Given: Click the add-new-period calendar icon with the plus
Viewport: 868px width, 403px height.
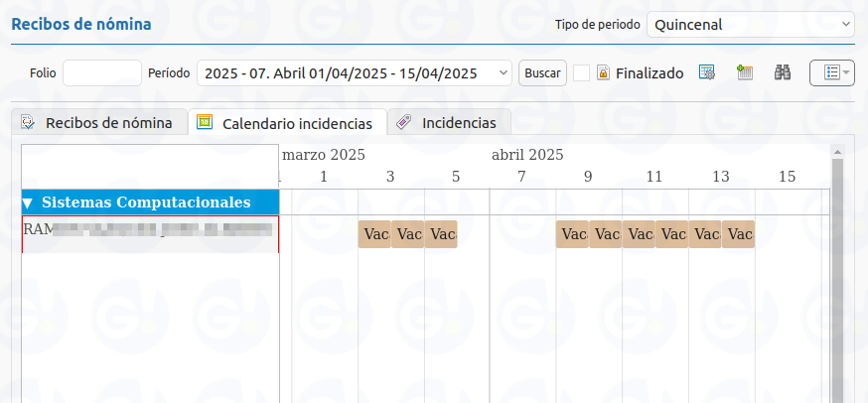Looking at the screenshot, I should point(745,72).
